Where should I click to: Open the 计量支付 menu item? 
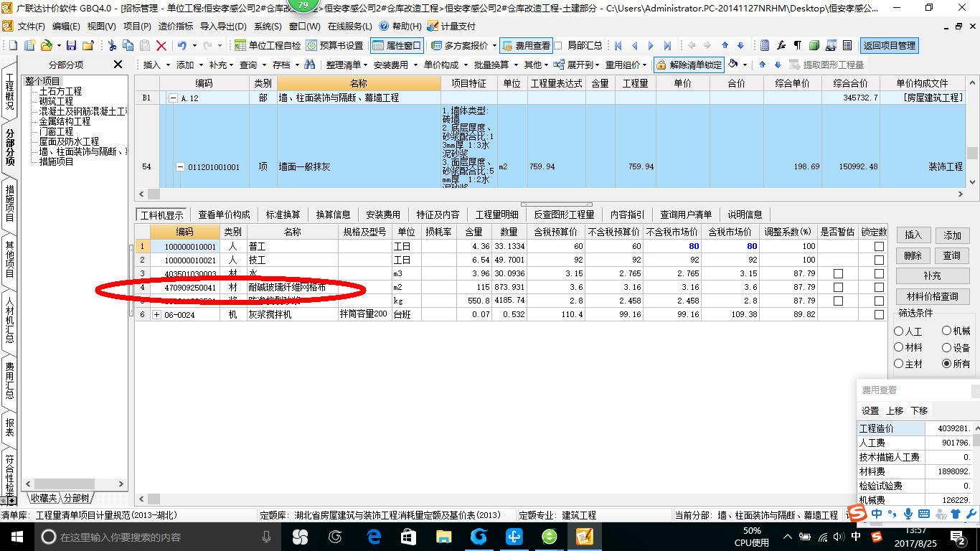click(x=451, y=26)
